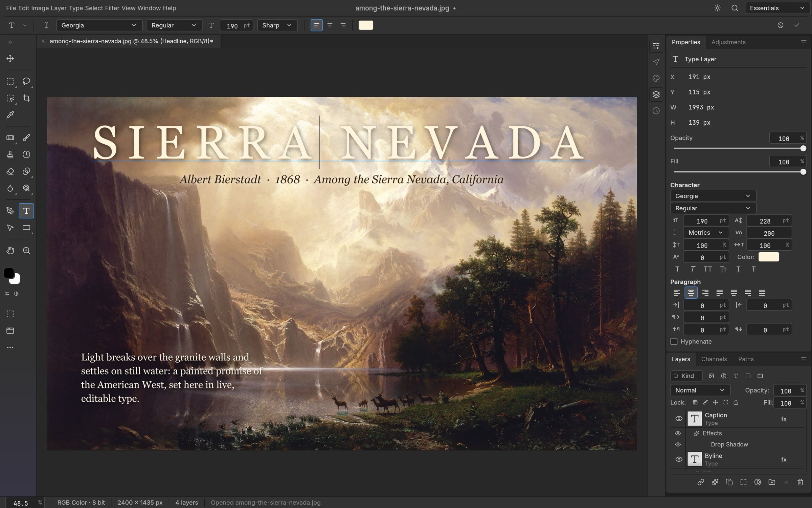Screen dimensions: 812x508
Task: Open the Normal blend mode dropdown
Action: 700,390
